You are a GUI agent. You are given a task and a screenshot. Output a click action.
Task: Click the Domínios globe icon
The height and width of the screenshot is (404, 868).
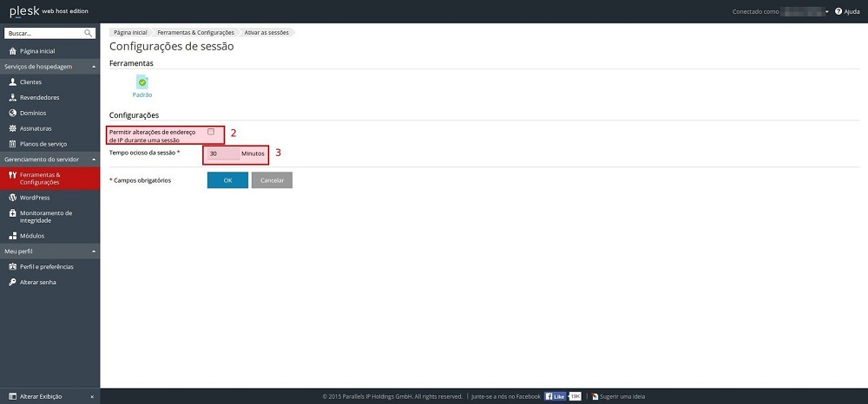12,113
